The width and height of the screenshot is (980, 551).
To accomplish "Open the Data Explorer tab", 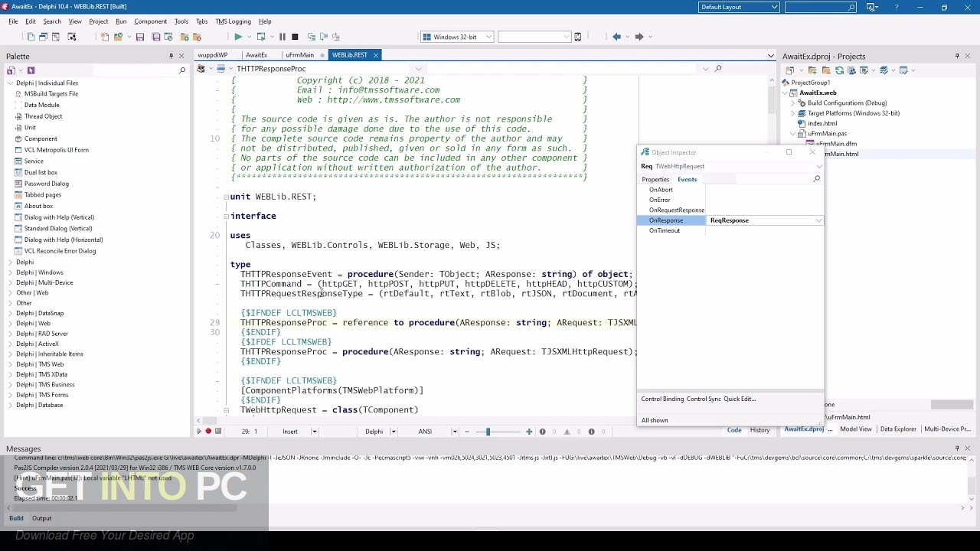I will pos(898,429).
